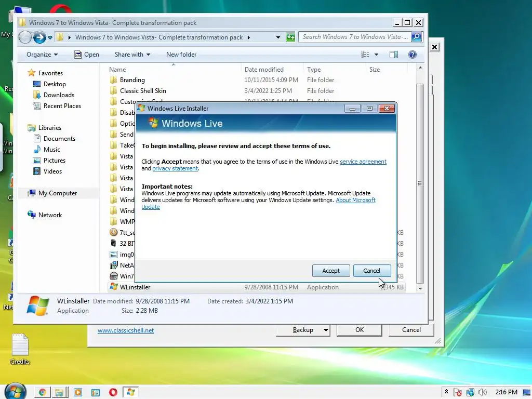The image size is (532, 399).
Task: Click Open in the Explorer toolbar
Action: 87,54
